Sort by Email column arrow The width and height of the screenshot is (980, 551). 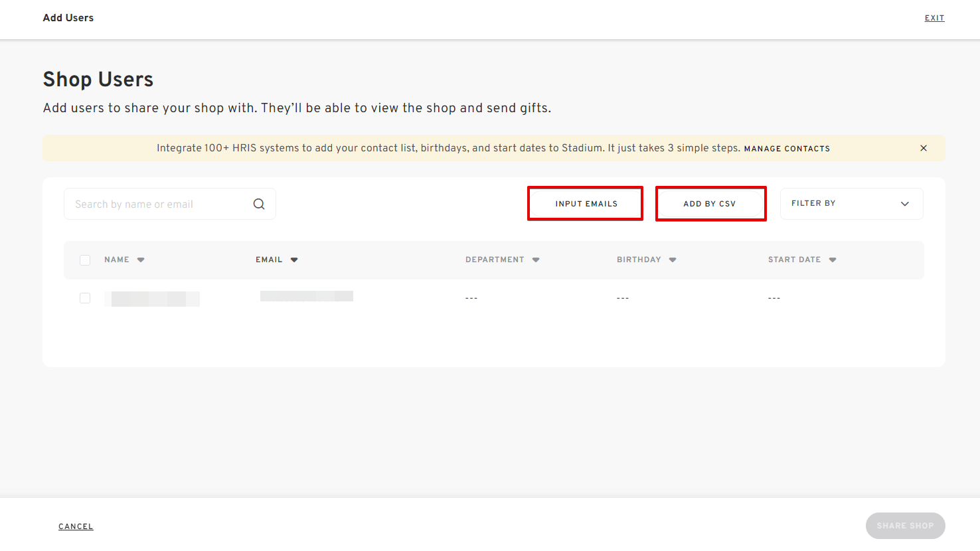tap(294, 260)
